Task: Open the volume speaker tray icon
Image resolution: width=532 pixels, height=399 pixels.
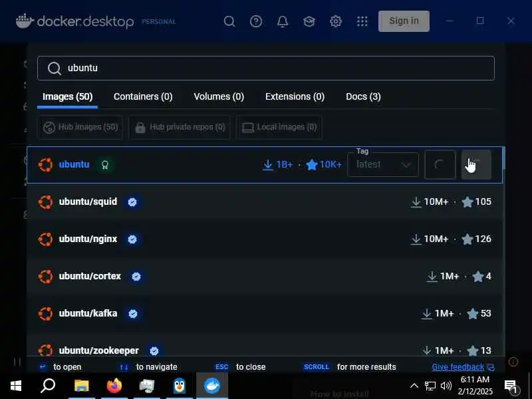Action: [x=446, y=386]
